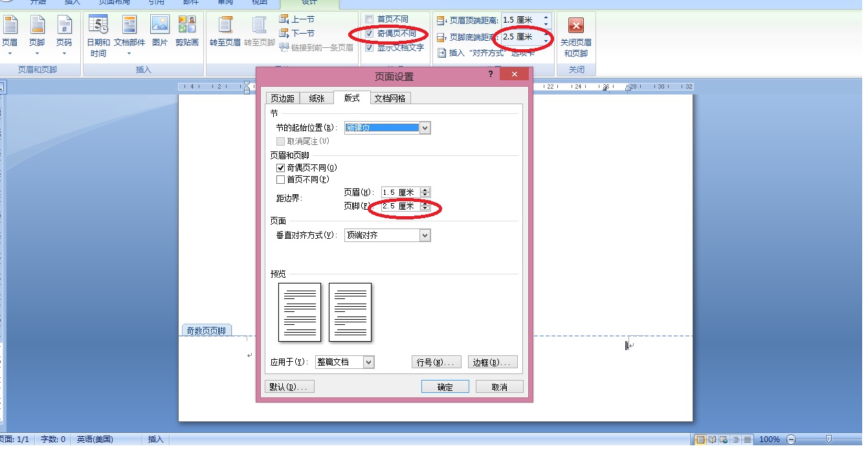Confirm dialog with 确定 button
Screen dimensions: 868x455
(x=445, y=387)
